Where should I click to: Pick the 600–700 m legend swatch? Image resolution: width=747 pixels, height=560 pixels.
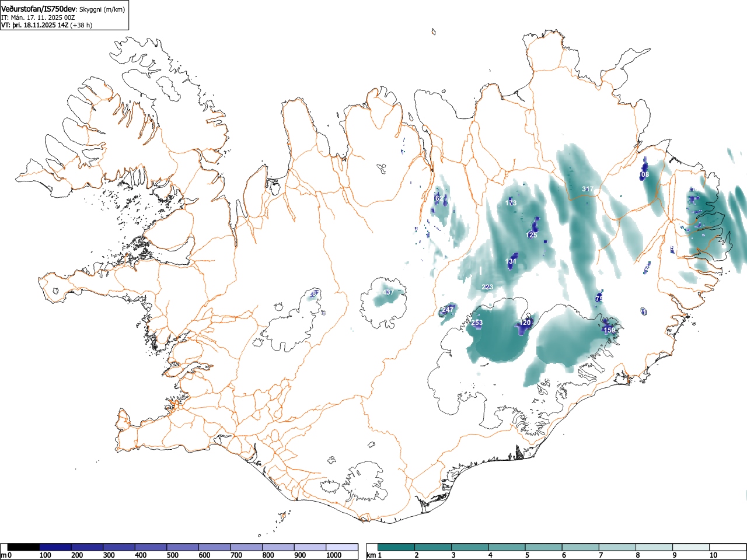click(215, 547)
